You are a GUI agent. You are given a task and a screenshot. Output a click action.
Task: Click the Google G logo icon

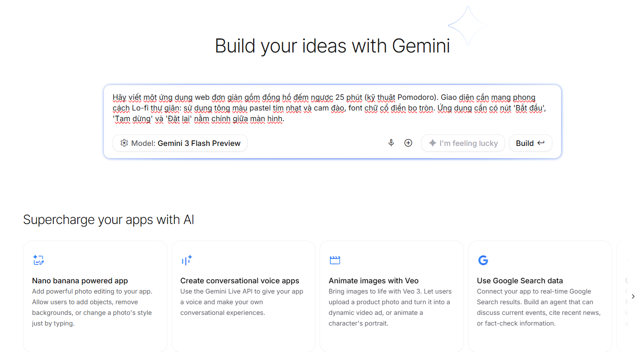point(483,260)
